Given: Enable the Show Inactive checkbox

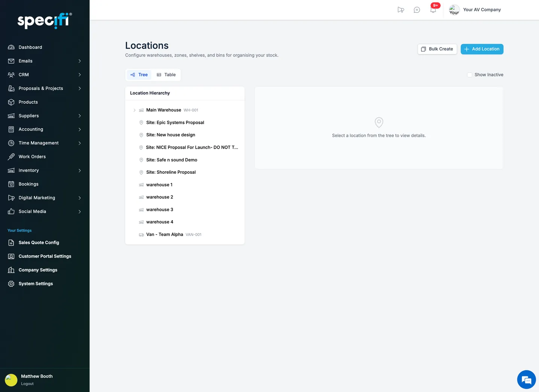Looking at the screenshot, I should tap(469, 75).
